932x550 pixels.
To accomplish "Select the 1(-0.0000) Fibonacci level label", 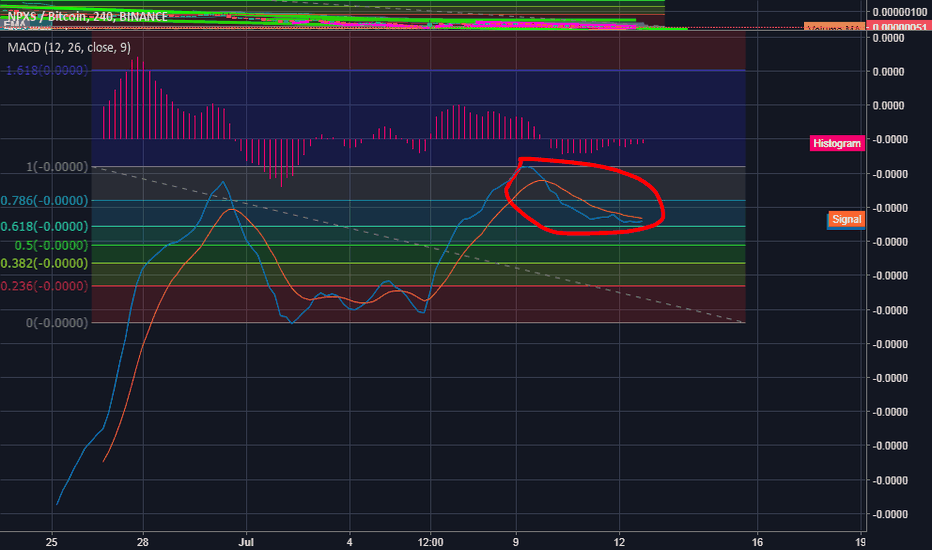I will click(57, 166).
